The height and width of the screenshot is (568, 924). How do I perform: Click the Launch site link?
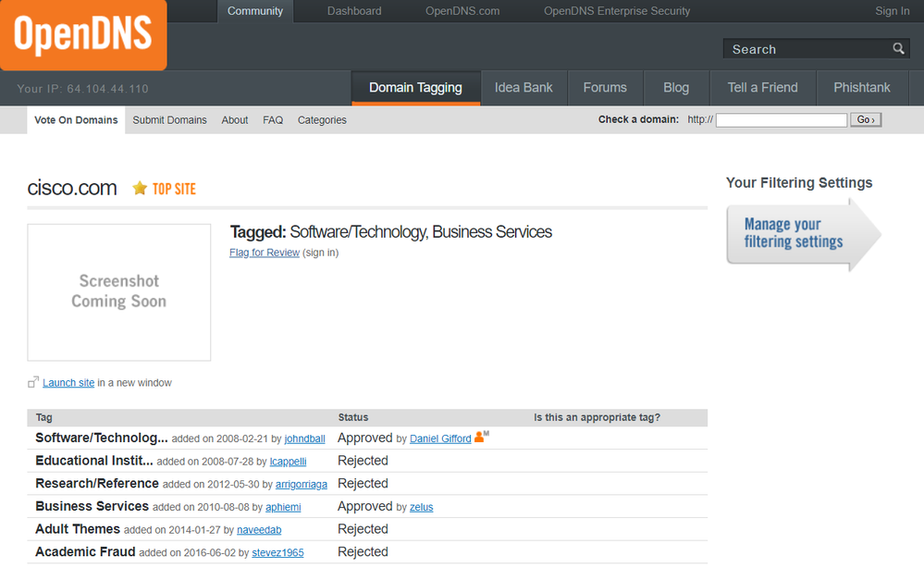[x=68, y=383]
